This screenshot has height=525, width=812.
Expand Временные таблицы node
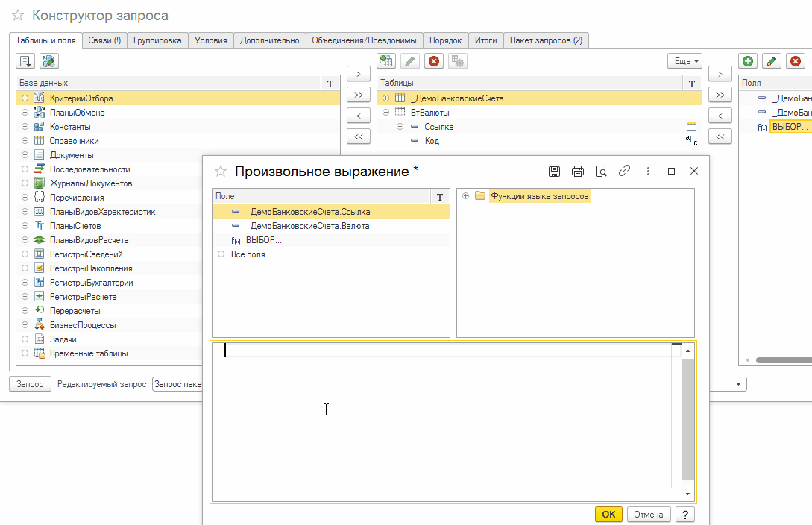pyautogui.click(x=25, y=353)
